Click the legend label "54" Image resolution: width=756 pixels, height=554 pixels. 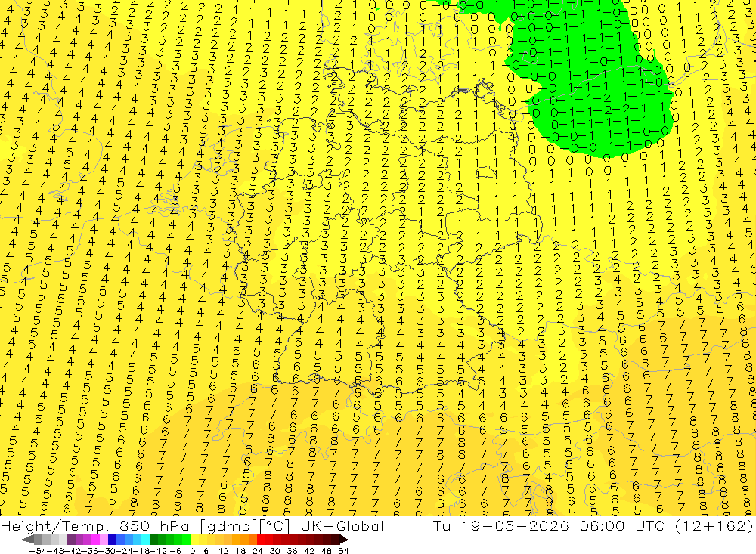pos(343,551)
